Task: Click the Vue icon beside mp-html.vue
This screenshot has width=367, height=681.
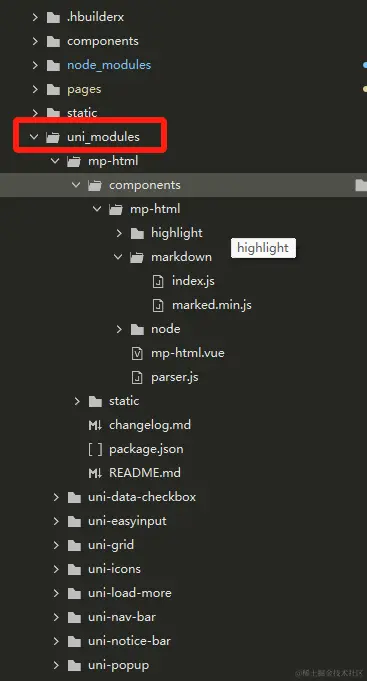Action: coord(137,354)
